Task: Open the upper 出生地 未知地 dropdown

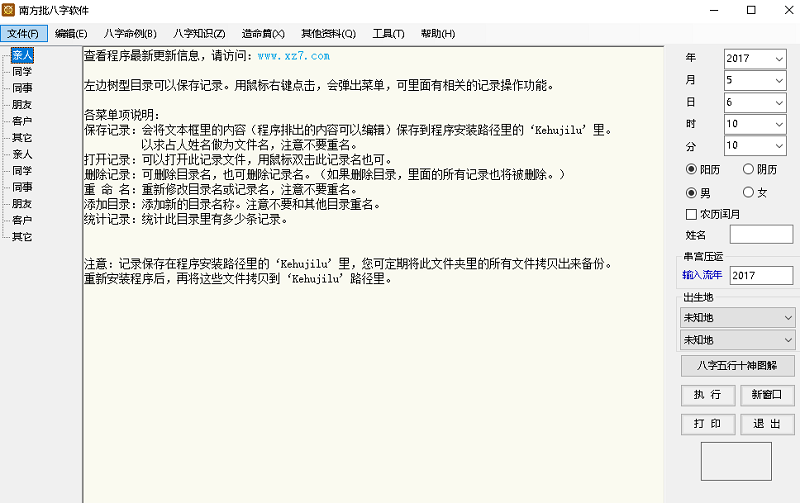Action: click(x=737, y=317)
